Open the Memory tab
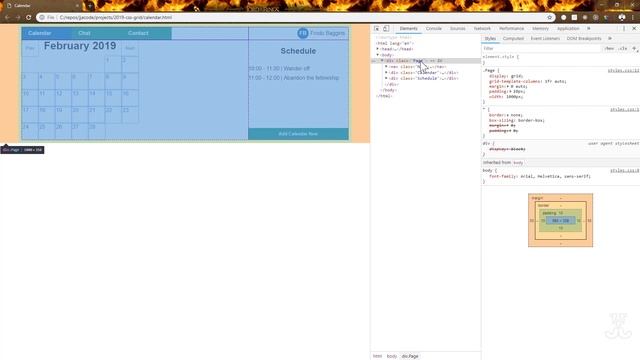This screenshot has height=360, width=640. (x=540, y=29)
